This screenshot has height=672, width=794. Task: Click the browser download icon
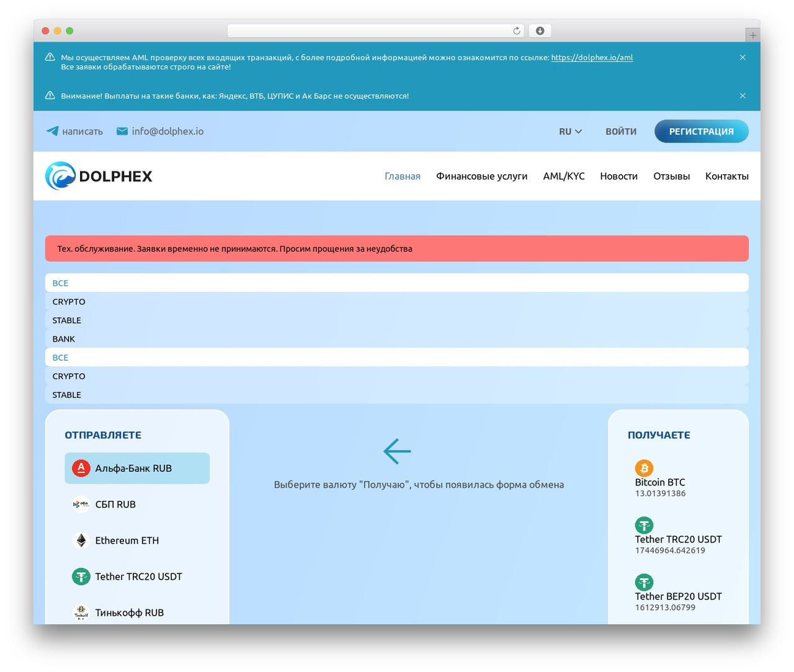(540, 31)
